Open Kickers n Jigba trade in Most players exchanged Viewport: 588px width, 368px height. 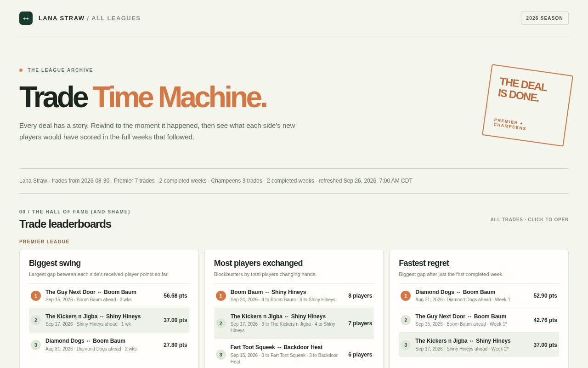294,323
